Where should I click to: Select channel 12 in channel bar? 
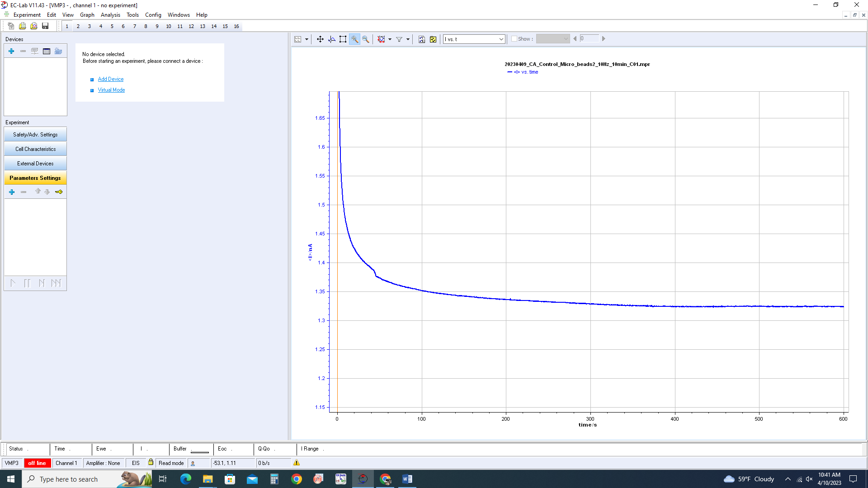pyautogui.click(x=191, y=26)
